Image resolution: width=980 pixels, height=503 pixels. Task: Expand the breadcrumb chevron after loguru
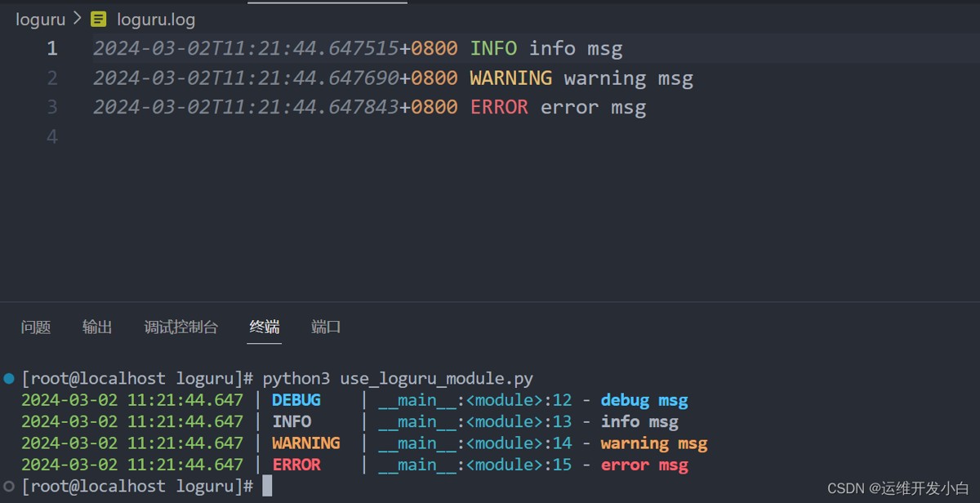[78, 19]
